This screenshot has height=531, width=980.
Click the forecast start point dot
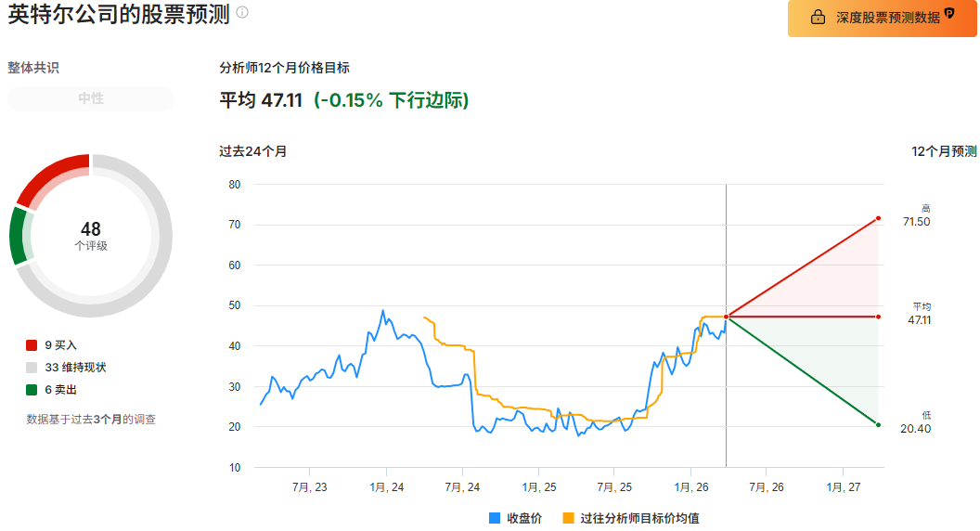point(727,317)
